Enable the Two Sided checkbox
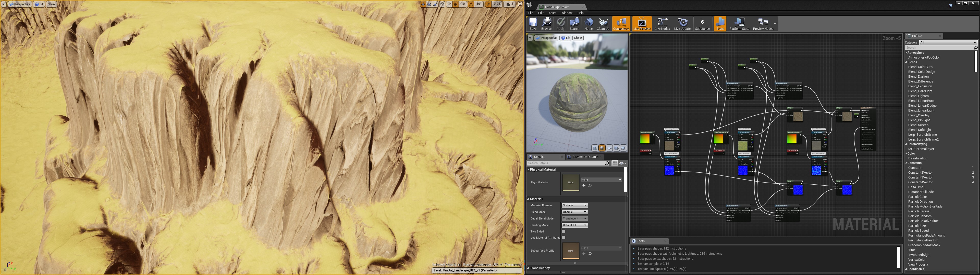 (x=563, y=231)
